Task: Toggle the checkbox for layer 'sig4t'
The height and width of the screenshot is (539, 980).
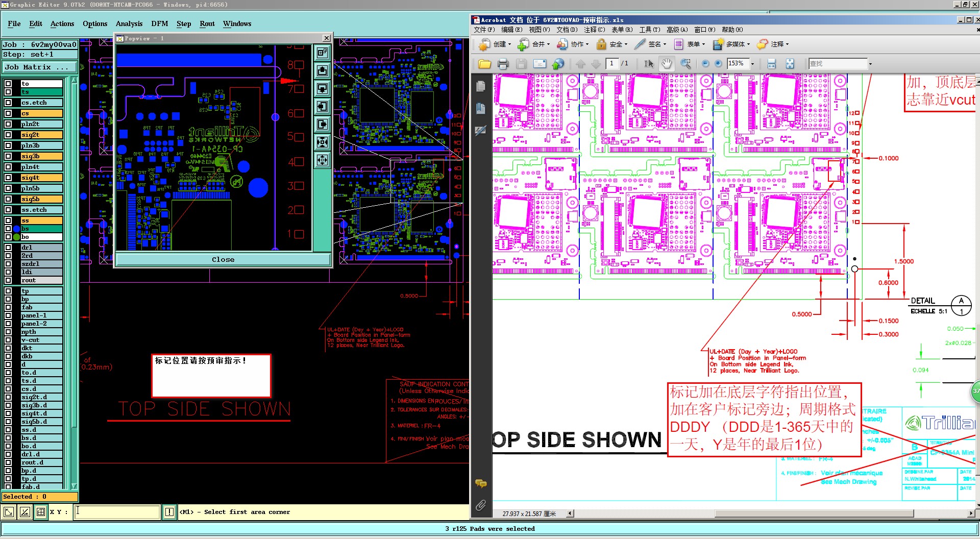Action: 8,178
